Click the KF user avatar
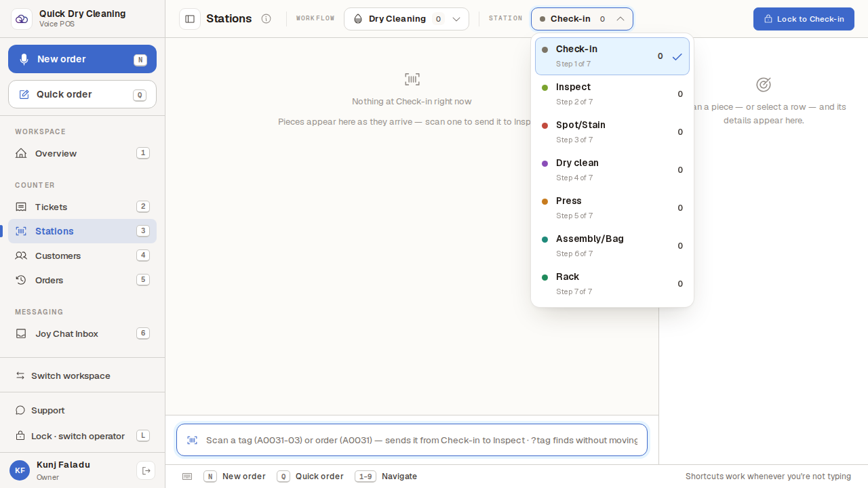The width and height of the screenshot is (868, 488). point(20,470)
